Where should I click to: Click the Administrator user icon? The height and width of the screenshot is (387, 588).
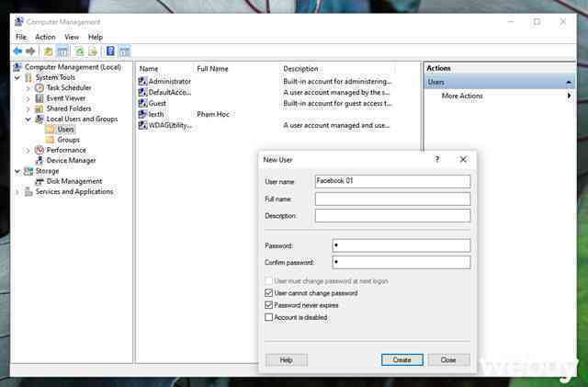tap(142, 81)
